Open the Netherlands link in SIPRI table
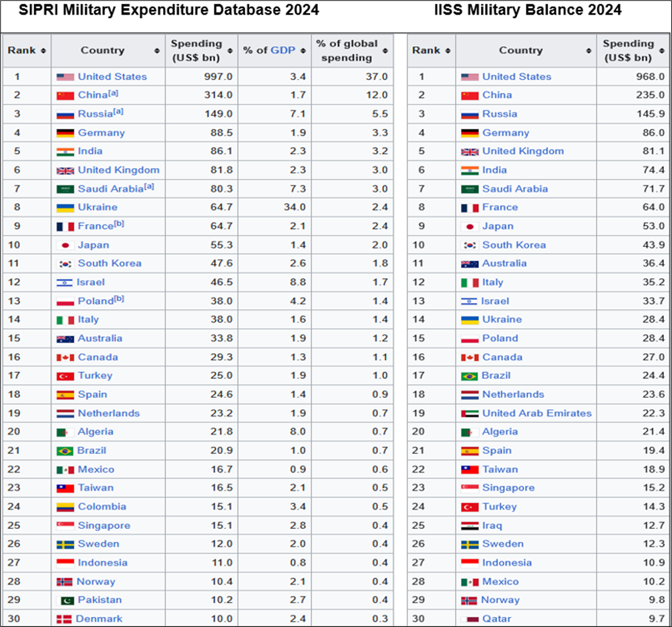The image size is (672, 627). click(x=109, y=413)
